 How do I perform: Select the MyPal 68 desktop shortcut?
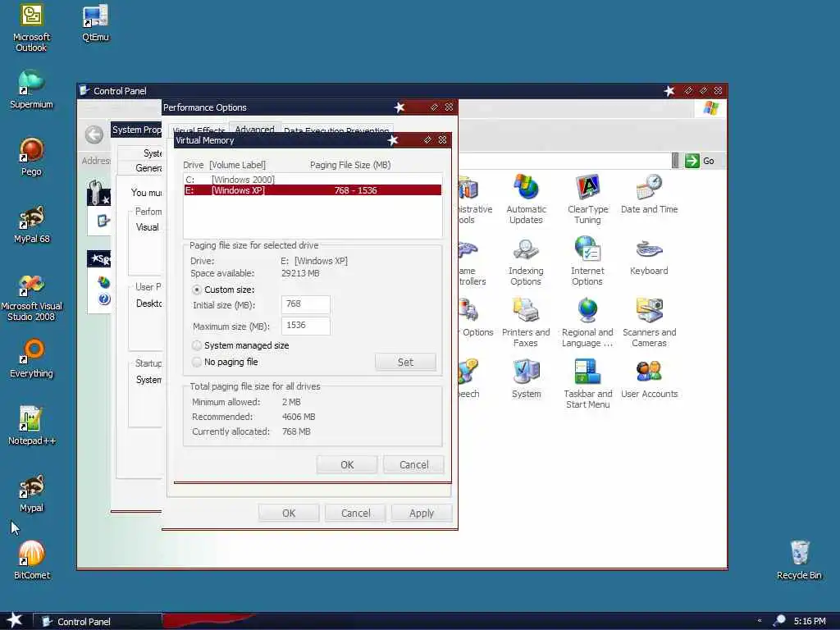tap(32, 224)
